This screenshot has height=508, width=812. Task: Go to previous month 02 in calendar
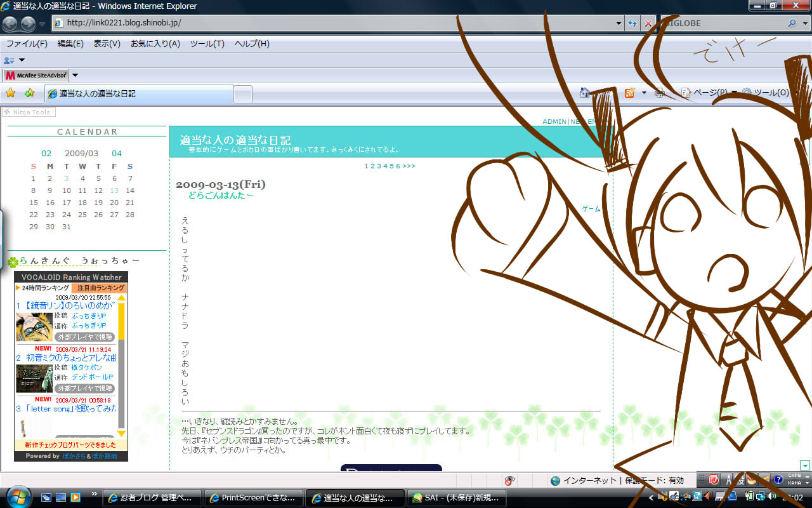click(x=46, y=153)
